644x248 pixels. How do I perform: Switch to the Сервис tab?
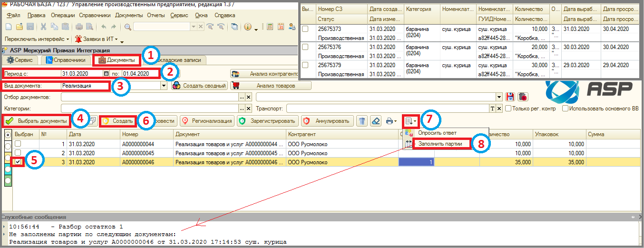[x=20, y=60]
